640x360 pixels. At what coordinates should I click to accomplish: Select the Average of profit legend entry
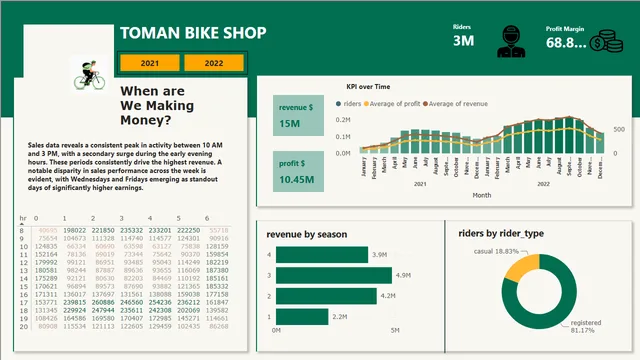(392, 104)
